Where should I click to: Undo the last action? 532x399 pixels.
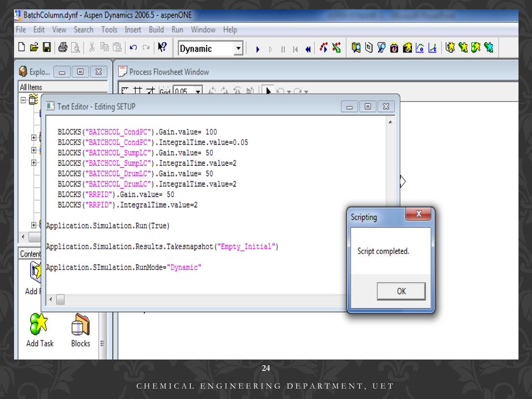coord(134,47)
